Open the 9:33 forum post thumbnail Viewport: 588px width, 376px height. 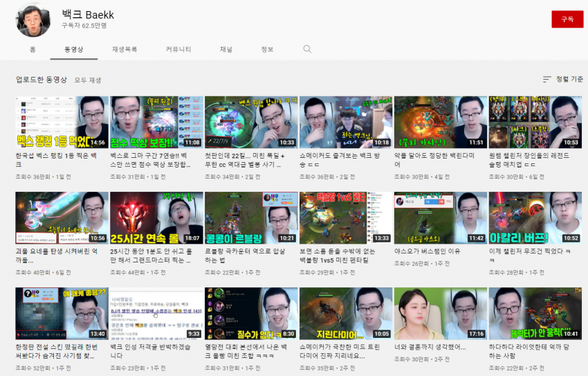(x=156, y=313)
